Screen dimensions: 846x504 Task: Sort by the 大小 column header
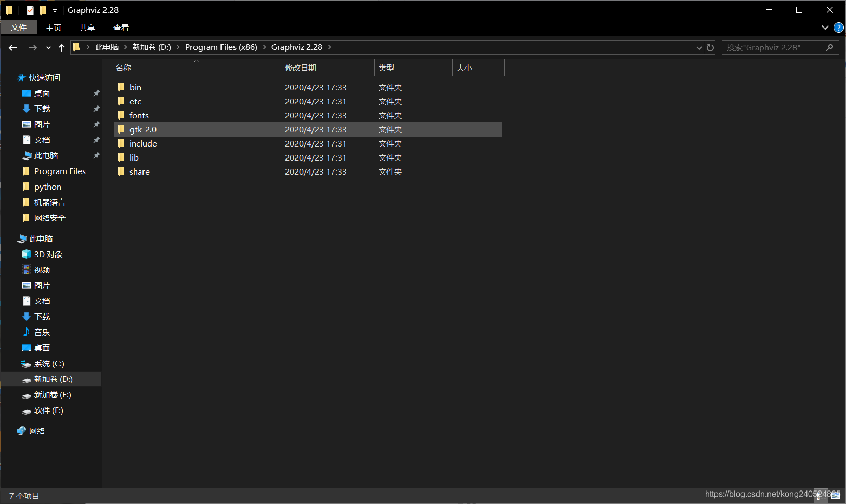(464, 68)
